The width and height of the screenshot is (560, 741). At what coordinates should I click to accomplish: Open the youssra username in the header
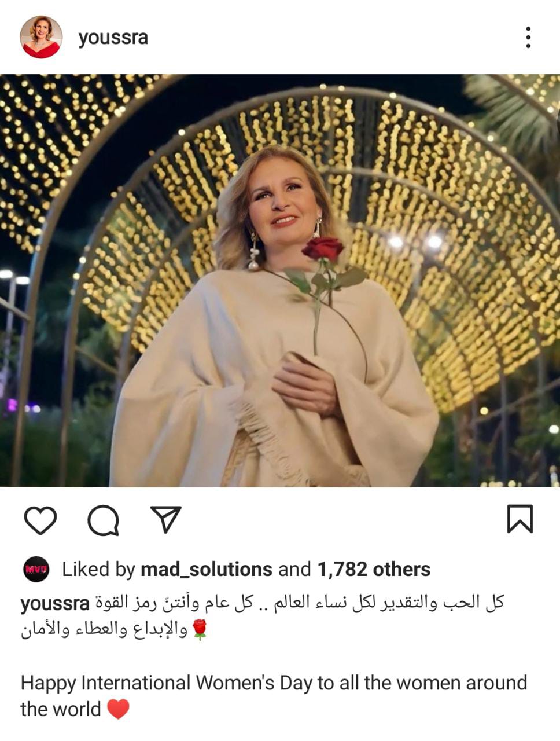pos(113,38)
